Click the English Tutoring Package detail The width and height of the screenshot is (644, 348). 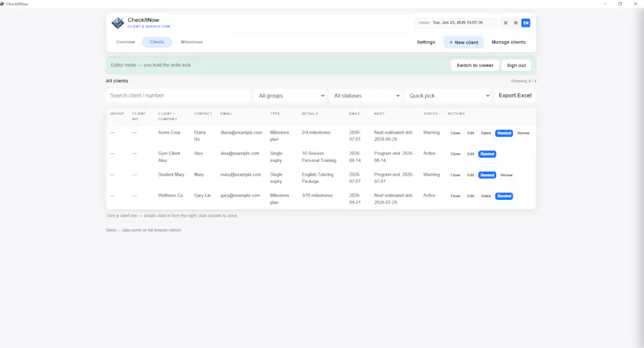point(317,178)
